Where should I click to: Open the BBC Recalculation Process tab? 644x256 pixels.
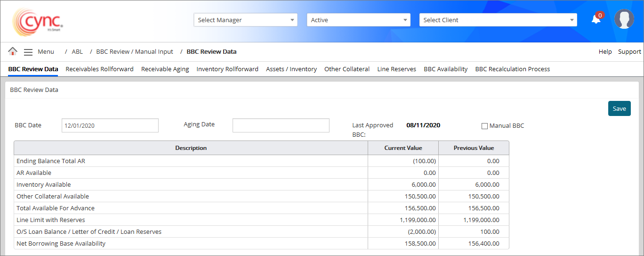(x=512, y=69)
